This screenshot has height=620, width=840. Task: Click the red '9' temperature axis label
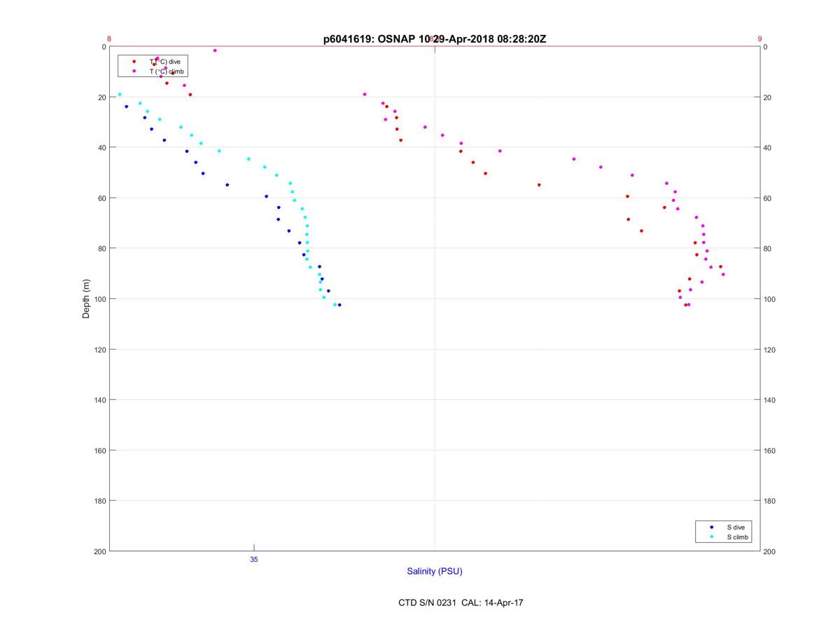pos(759,39)
